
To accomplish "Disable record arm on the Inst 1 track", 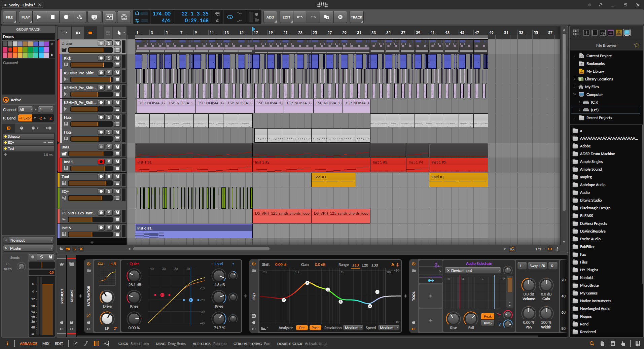I will tap(101, 162).
